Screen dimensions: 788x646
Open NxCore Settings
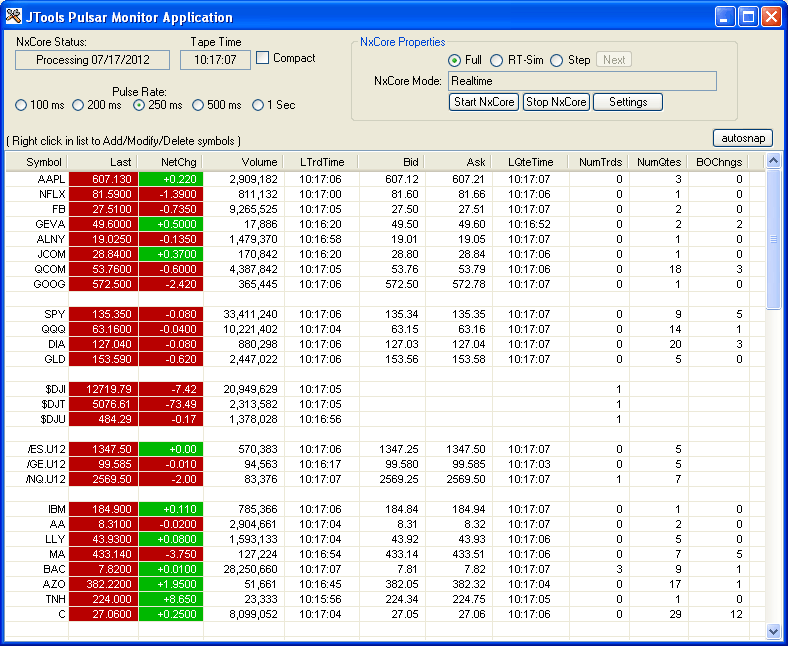628,102
